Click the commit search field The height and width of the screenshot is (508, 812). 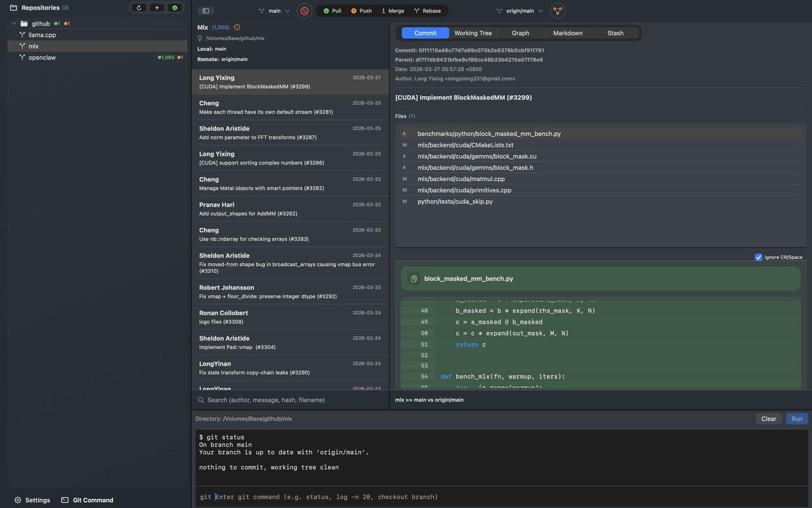click(292, 400)
